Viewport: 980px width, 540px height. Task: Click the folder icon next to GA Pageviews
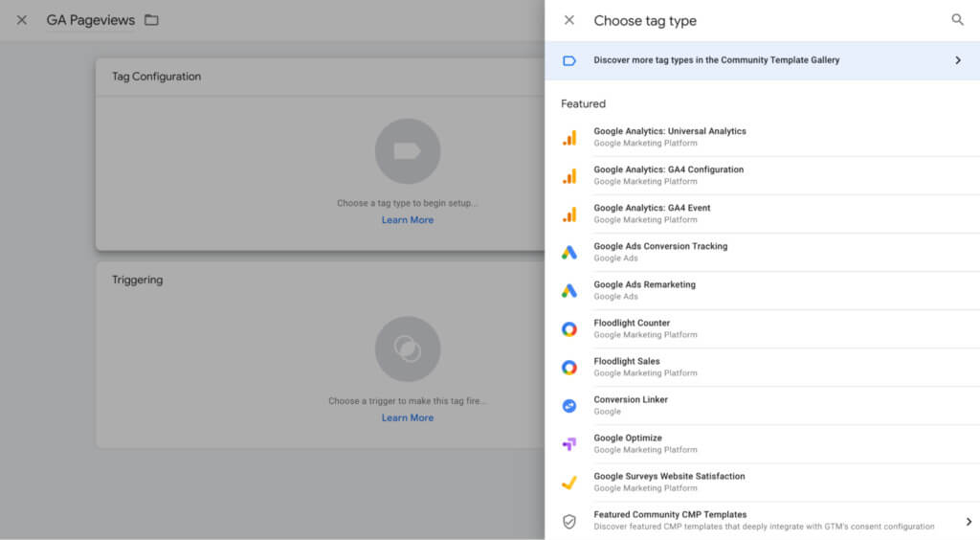coord(151,20)
